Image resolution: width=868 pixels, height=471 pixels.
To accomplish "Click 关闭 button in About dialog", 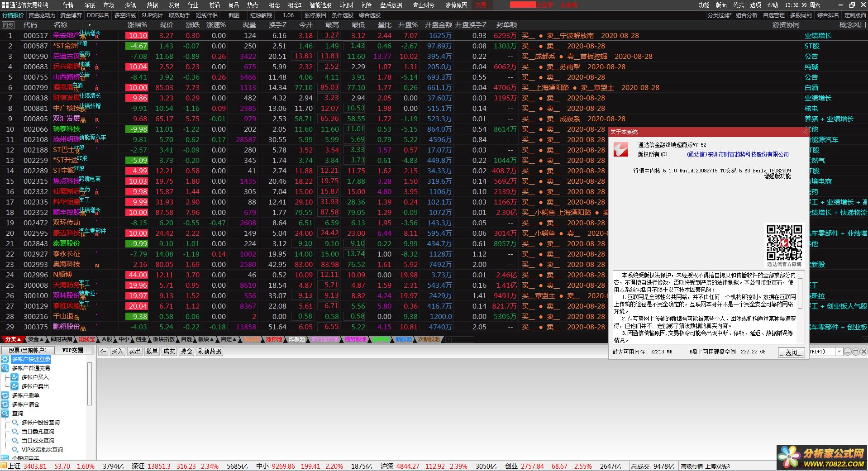I will tap(791, 352).
